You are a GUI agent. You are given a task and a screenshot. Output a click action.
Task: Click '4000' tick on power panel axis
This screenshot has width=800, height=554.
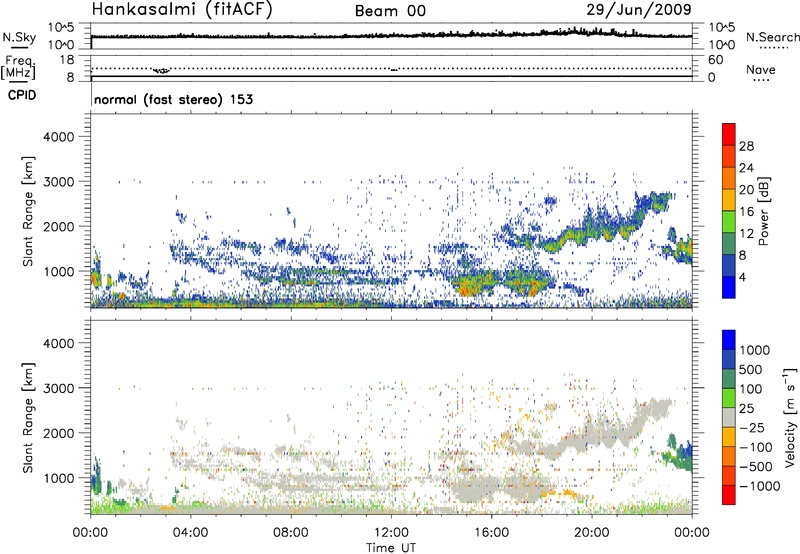click(x=58, y=137)
